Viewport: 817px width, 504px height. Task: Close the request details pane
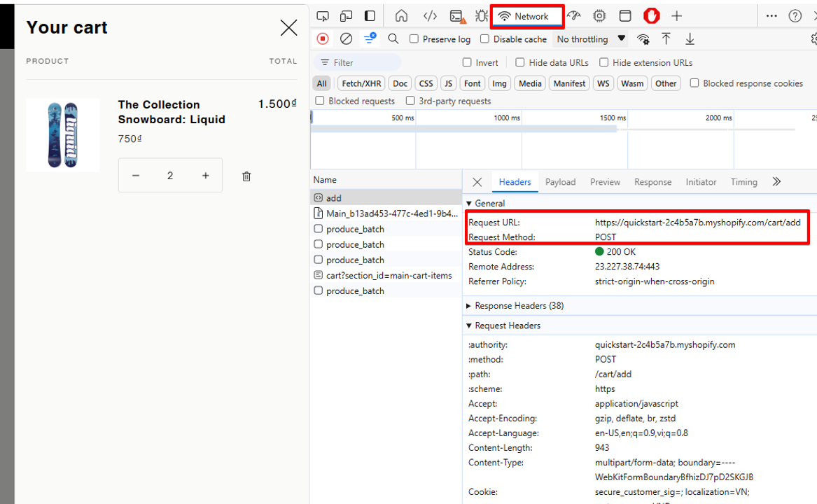[x=477, y=182]
